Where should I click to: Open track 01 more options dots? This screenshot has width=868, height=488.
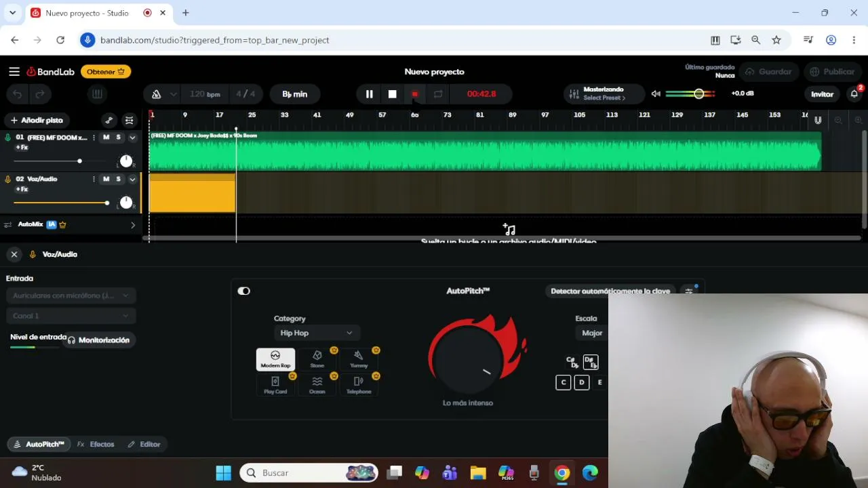[x=93, y=138]
